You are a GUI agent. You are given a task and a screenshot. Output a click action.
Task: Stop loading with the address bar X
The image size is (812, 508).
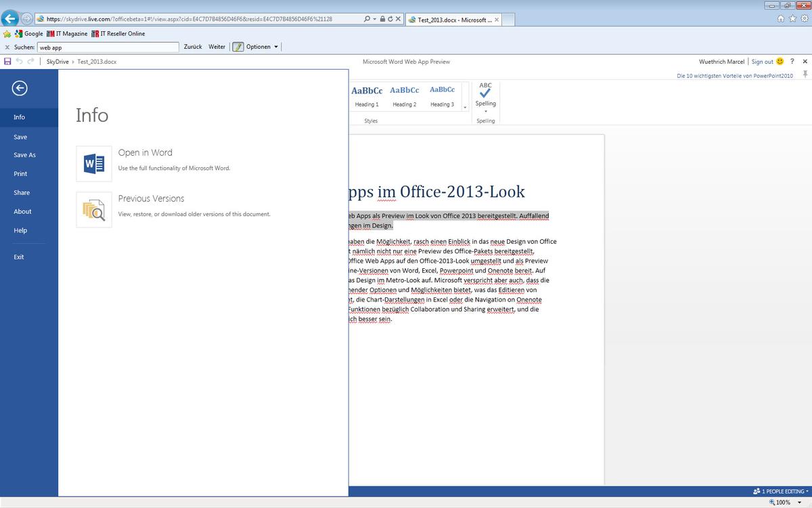pyautogui.click(x=398, y=19)
